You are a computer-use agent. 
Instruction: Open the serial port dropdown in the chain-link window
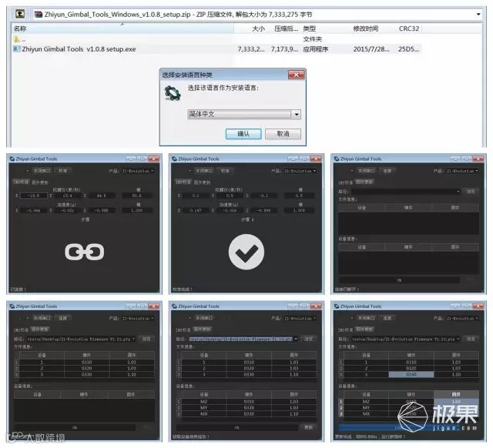click(x=28, y=171)
